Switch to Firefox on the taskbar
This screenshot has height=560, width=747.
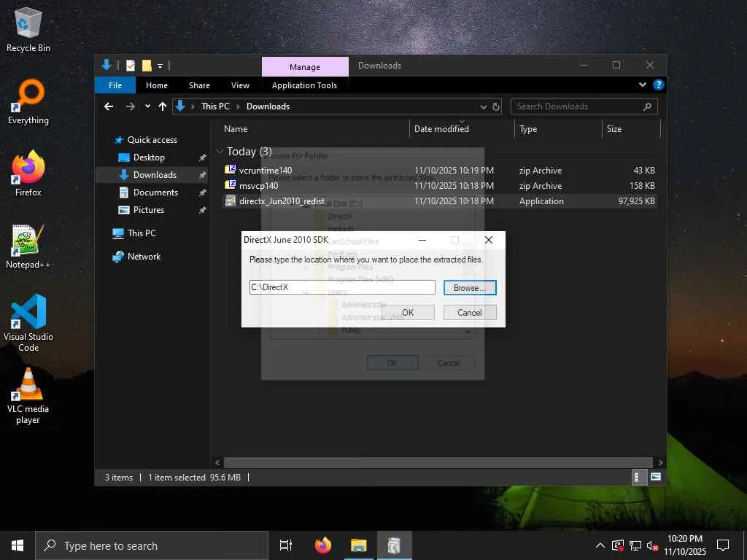tap(323, 545)
